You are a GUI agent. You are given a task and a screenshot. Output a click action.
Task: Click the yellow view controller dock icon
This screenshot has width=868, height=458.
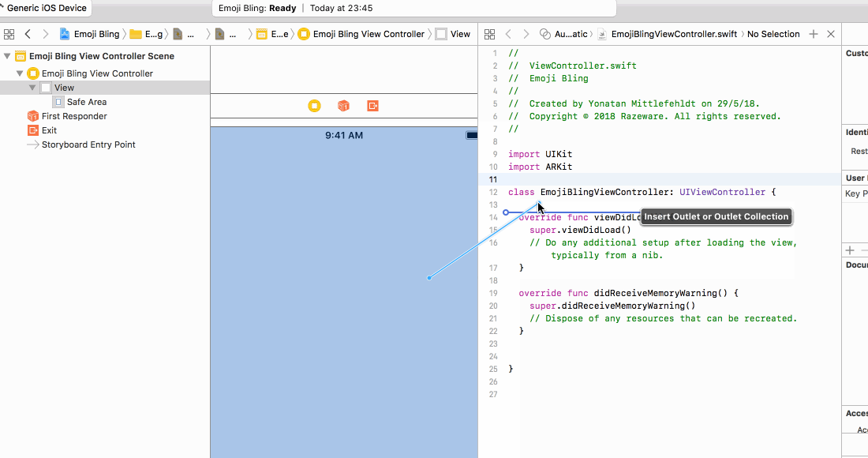(314, 106)
